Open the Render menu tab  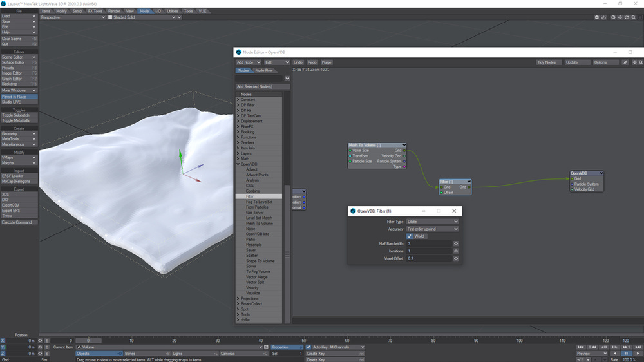click(x=114, y=11)
